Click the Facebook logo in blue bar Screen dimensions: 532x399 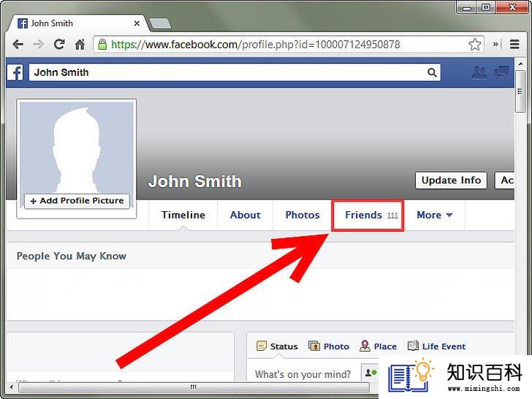pos(15,72)
